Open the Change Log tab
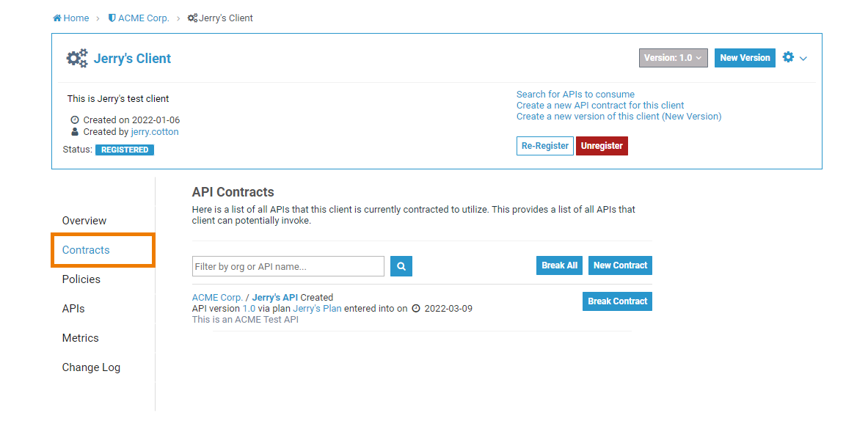 click(x=91, y=367)
